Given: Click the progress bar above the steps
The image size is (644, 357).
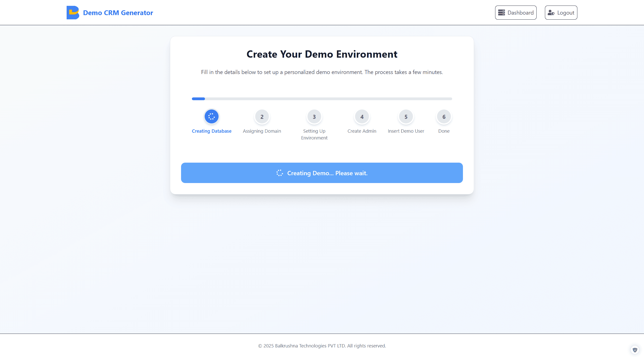Looking at the screenshot, I should point(322,99).
